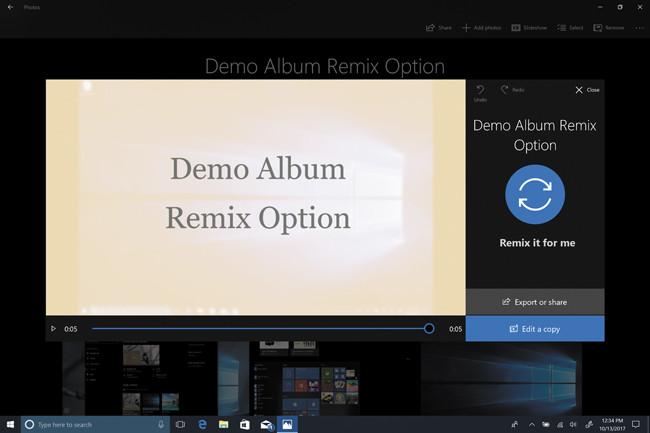Click Share in the top toolbar
Viewport: 650px width, 433px height.
point(438,28)
